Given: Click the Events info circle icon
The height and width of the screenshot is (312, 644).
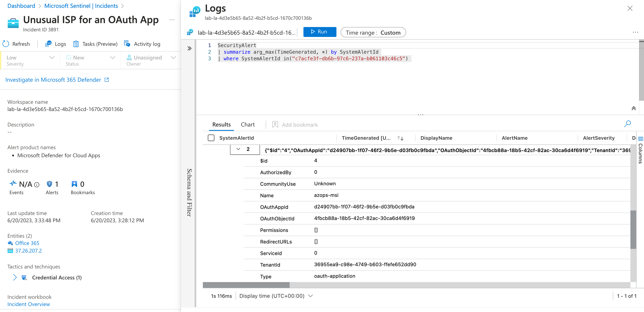Looking at the screenshot, I should 37,185.
